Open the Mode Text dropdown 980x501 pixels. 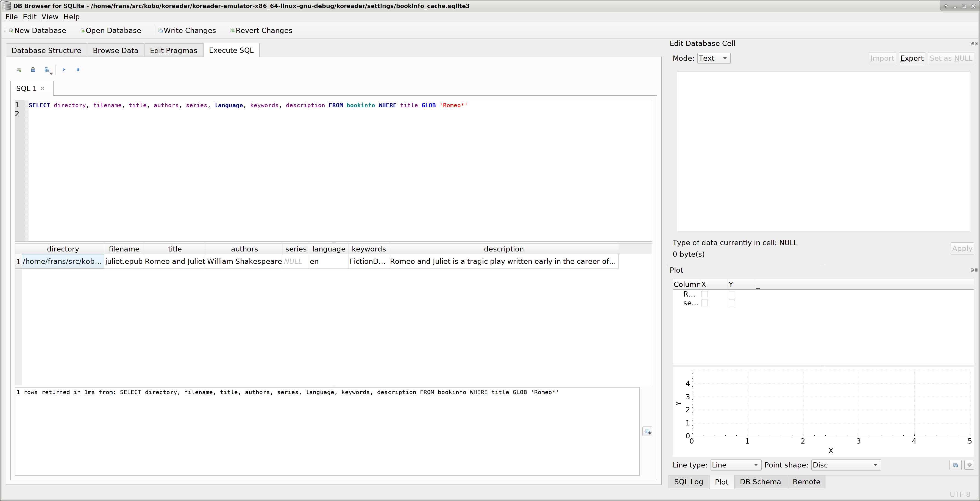[713, 58]
